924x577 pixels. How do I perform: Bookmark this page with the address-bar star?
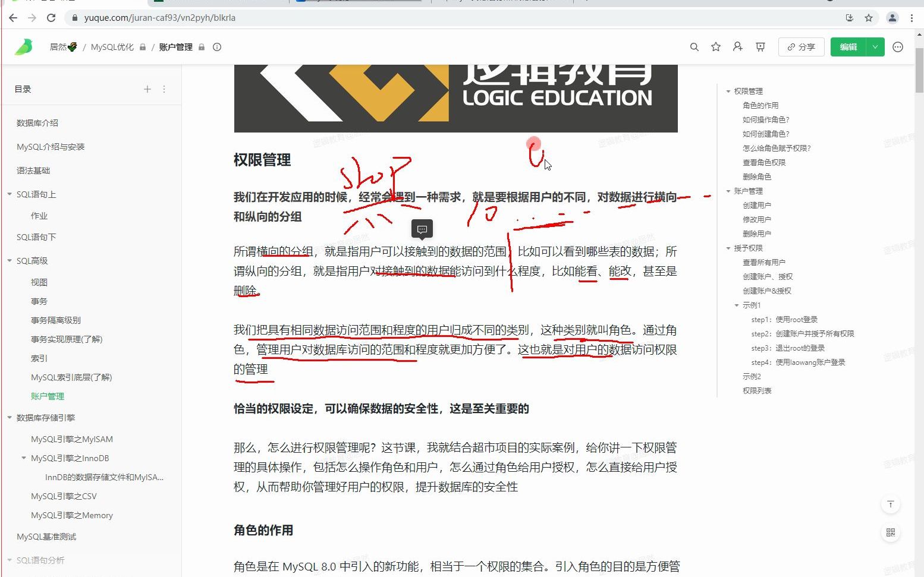(869, 18)
